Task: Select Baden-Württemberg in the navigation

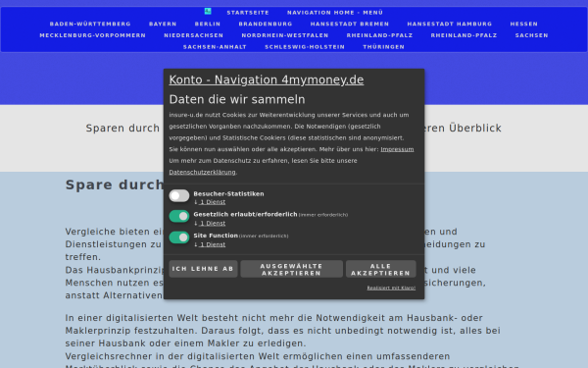Action: pos(90,24)
